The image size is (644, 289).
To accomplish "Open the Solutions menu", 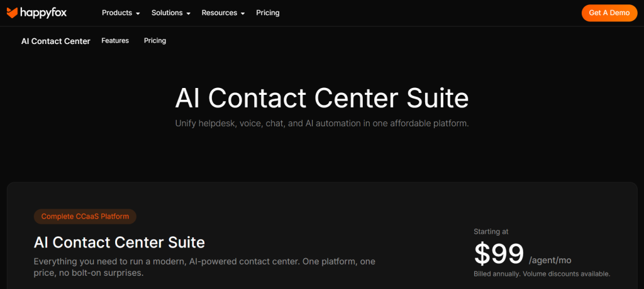I will pyautogui.click(x=171, y=13).
